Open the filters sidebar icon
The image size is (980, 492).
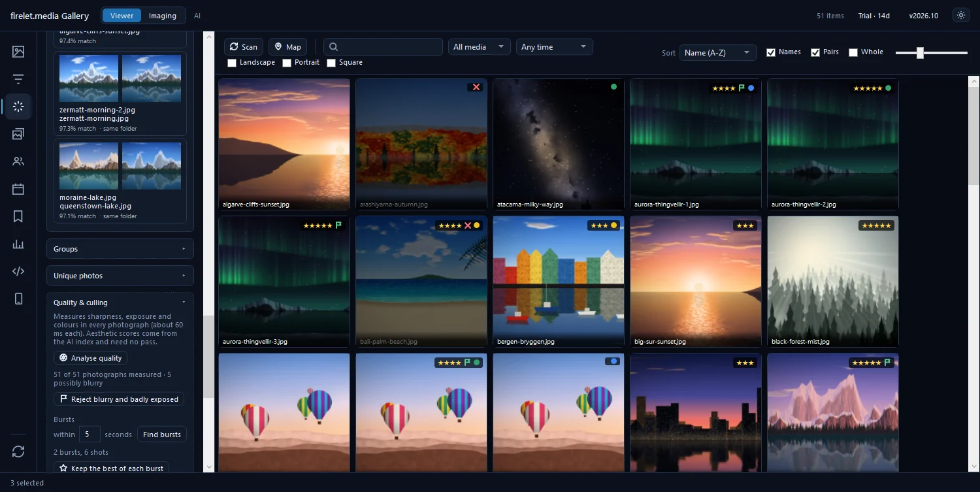(18, 79)
